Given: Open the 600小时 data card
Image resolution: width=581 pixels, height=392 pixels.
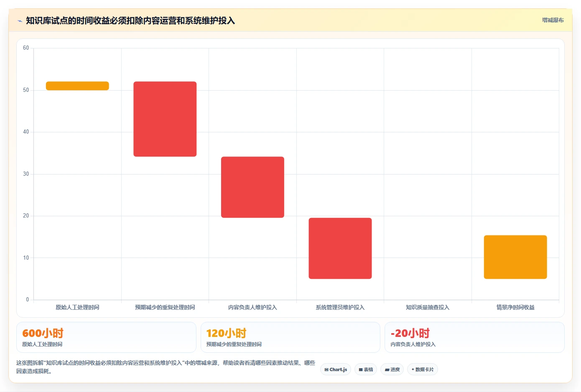Looking at the screenshot, I should pyautogui.click(x=106, y=337).
